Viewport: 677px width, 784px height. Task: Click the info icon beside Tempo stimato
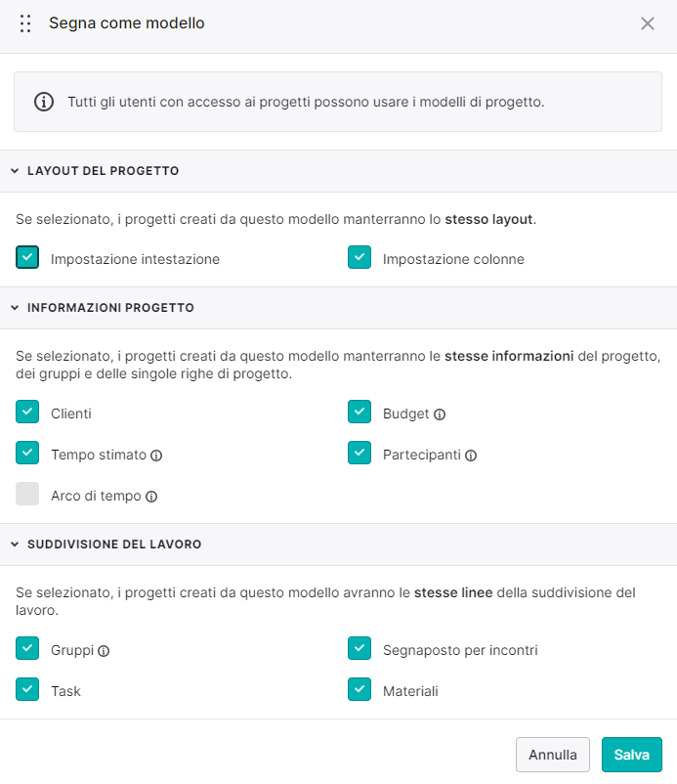tap(156, 456)
